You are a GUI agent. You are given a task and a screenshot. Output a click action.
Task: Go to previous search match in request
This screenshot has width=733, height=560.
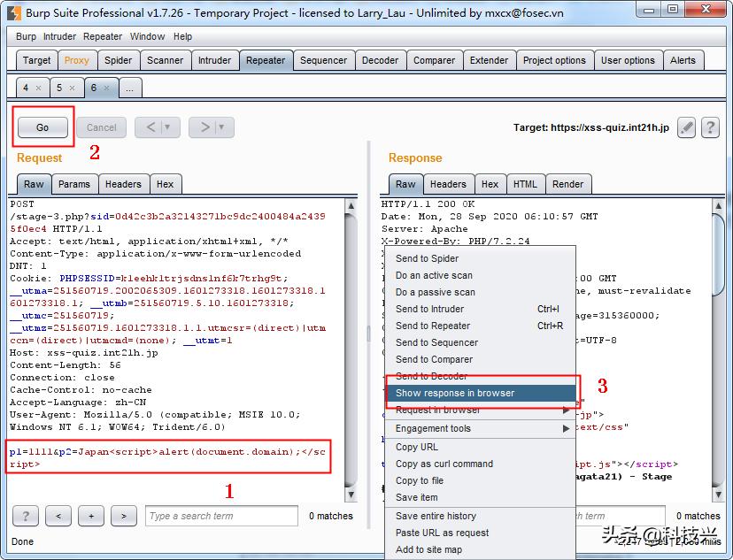[x=58, y=516]
